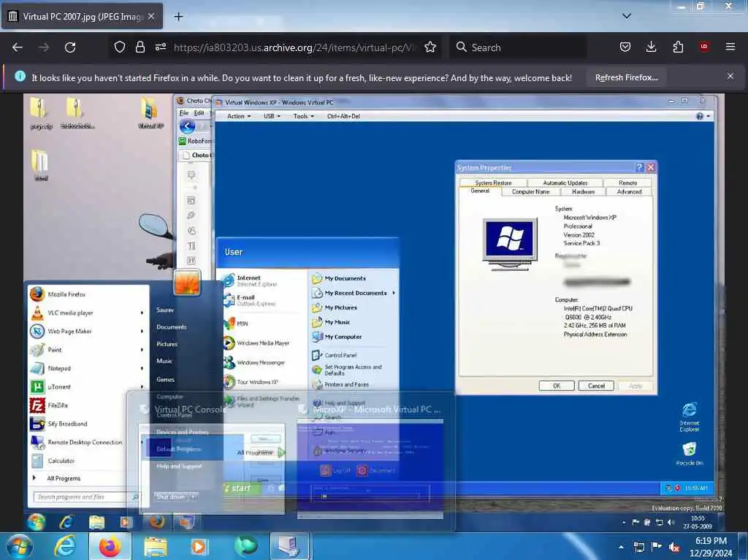
Task: Click pictured Shut down button
Action: (170, 496)
